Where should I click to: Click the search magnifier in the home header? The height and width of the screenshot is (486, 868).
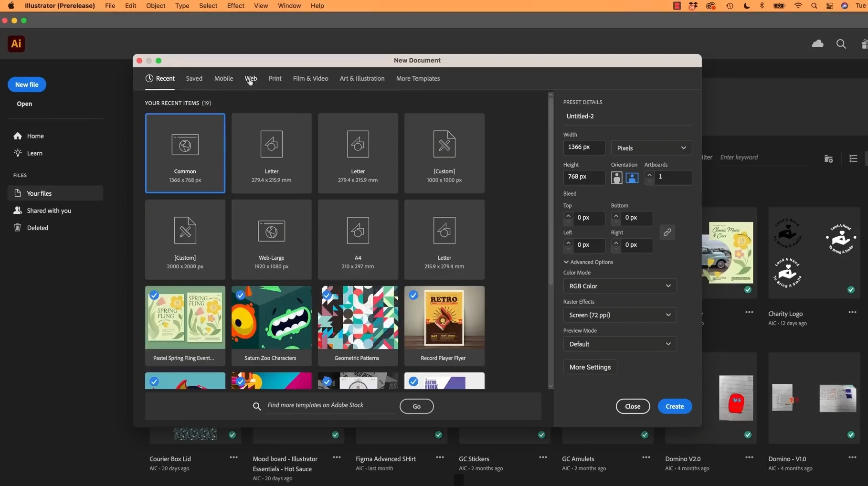[841, 44]
